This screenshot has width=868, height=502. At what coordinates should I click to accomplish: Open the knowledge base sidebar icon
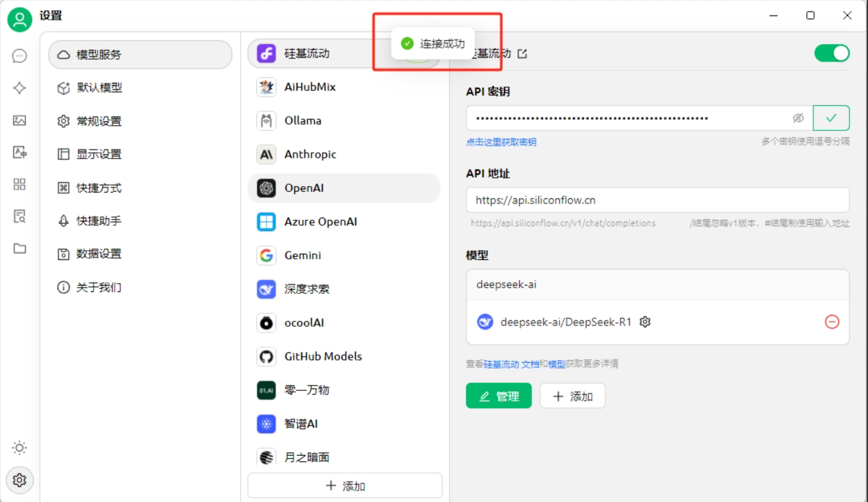pos(19,216)
